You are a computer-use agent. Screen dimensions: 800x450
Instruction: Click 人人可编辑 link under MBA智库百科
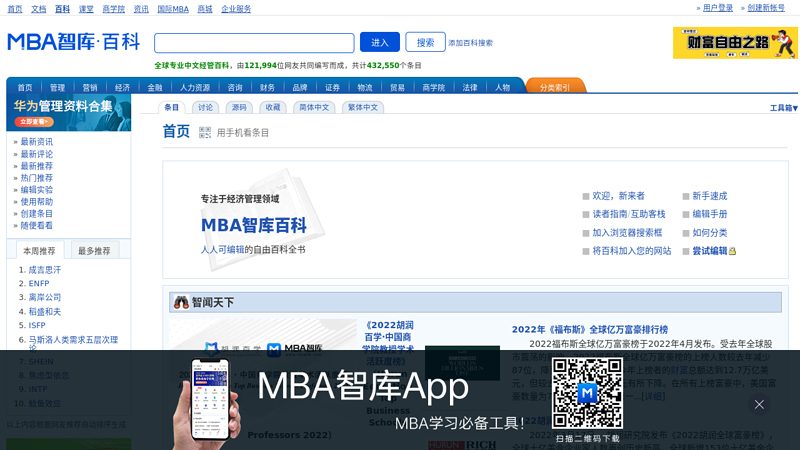click(222, 250)
